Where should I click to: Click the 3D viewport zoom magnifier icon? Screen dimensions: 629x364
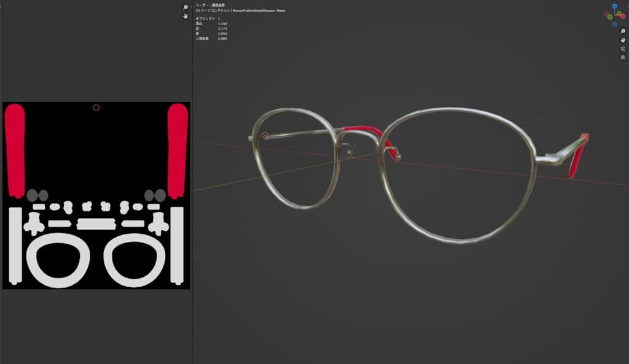pos(623,31)
